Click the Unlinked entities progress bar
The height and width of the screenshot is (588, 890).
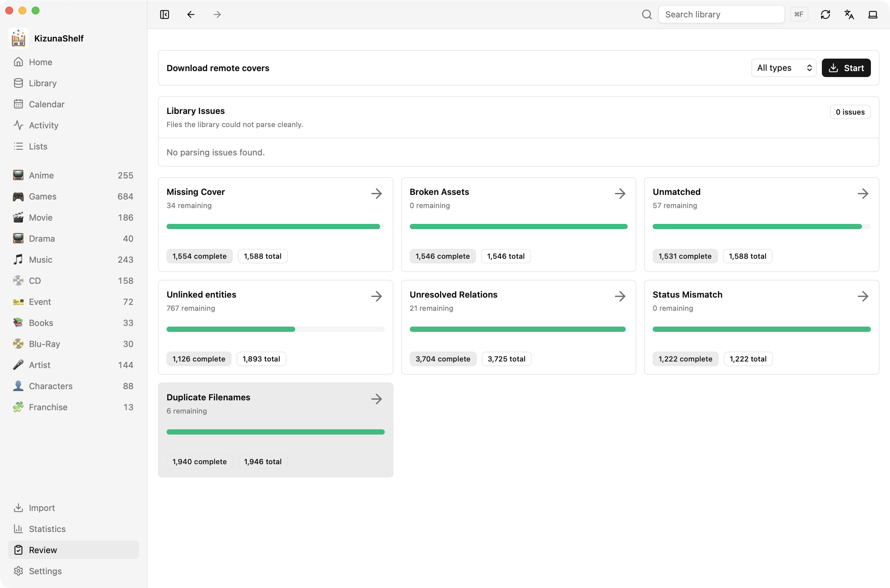tap(275, 329)
